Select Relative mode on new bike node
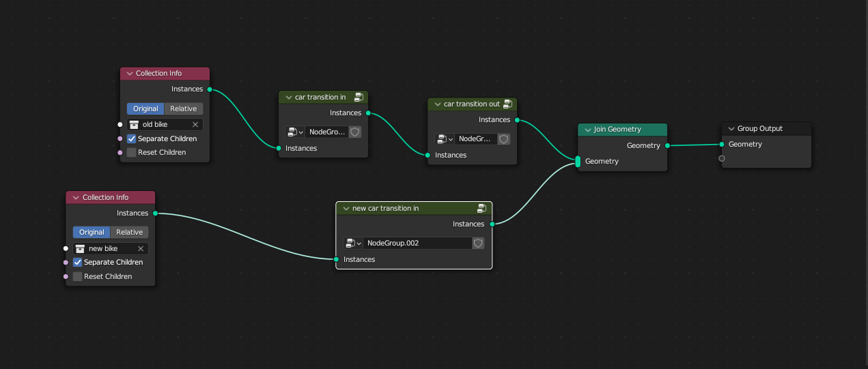 click(x=130, y=233)
